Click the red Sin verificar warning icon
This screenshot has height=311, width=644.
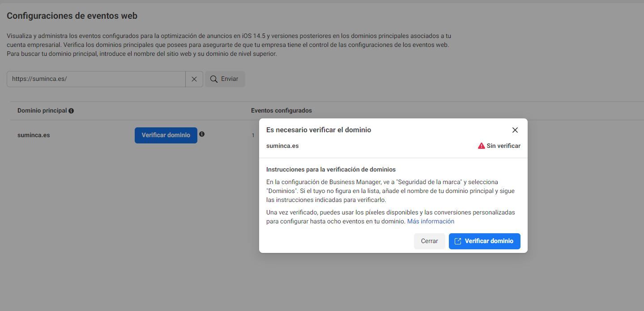tap(482, 146)
